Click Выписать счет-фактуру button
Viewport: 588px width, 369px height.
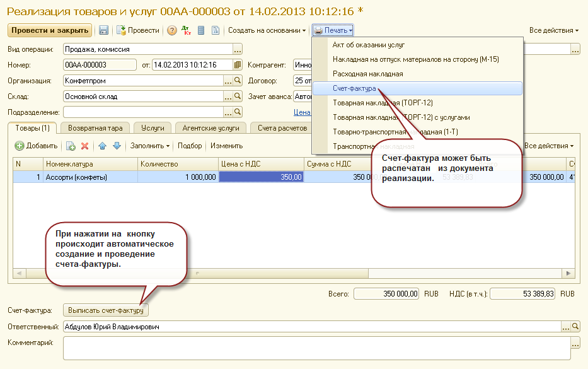click(106, 310)
